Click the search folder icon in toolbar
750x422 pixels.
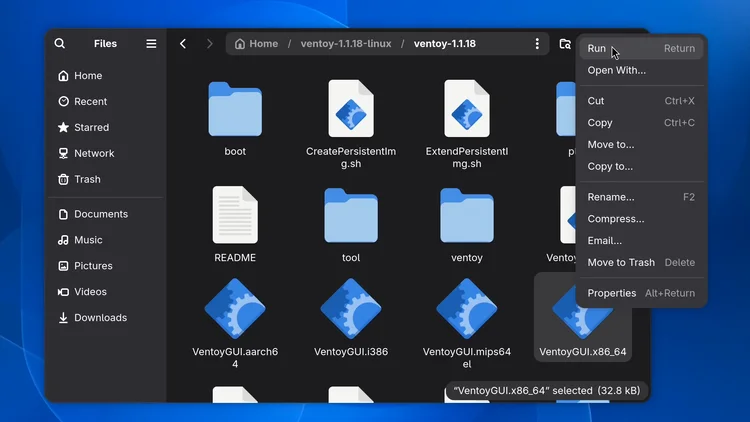pos(565,44)
